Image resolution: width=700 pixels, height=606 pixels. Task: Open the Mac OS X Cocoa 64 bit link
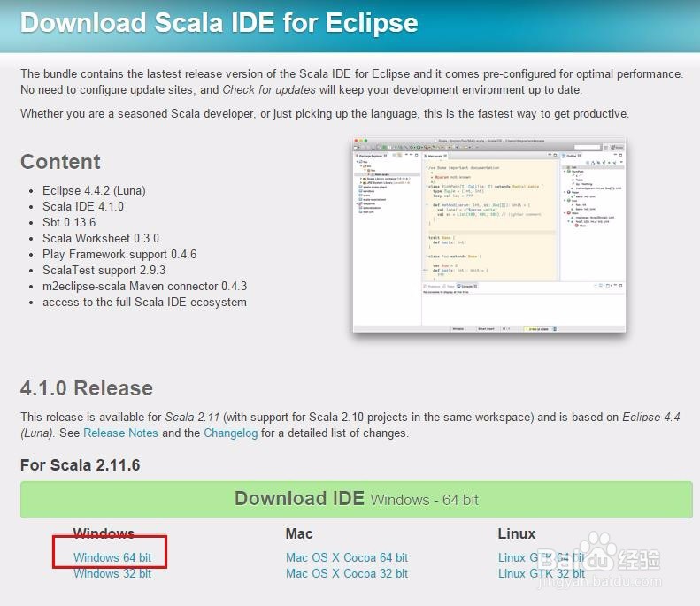(x=347, y=557)
